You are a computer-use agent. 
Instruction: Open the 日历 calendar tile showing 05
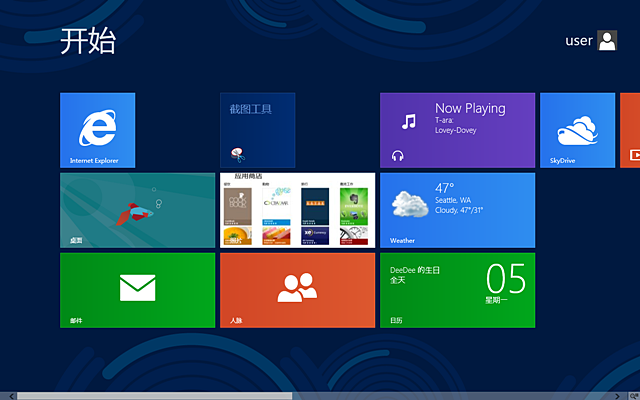pos(458,290)
